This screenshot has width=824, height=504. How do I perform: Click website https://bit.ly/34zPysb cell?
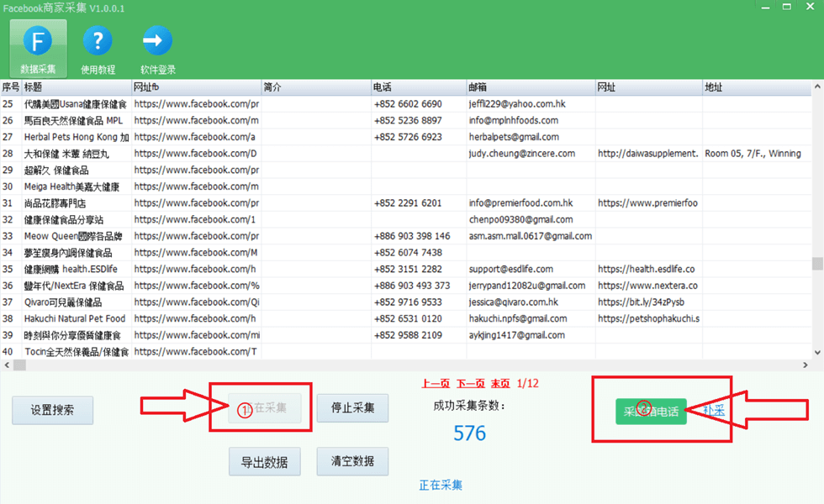point(641,302)
